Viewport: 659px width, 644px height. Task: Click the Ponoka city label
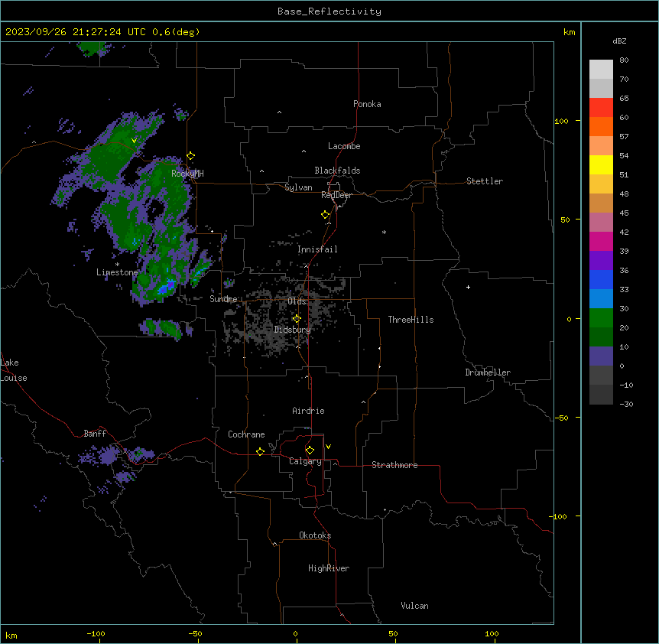tap(367, 104)
